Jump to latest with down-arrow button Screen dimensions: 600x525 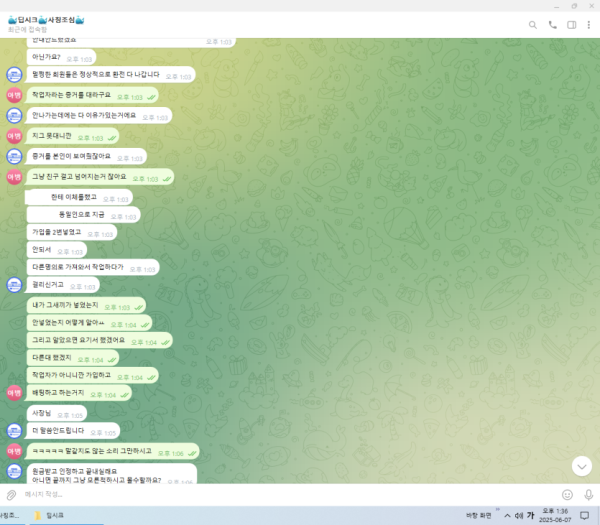coord(582,466)
